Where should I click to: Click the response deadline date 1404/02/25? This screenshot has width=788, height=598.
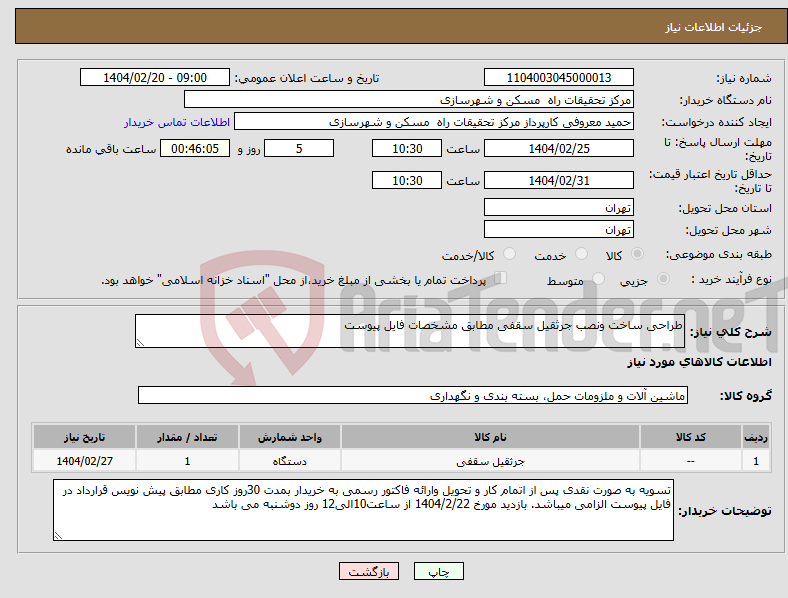point(559,148)
